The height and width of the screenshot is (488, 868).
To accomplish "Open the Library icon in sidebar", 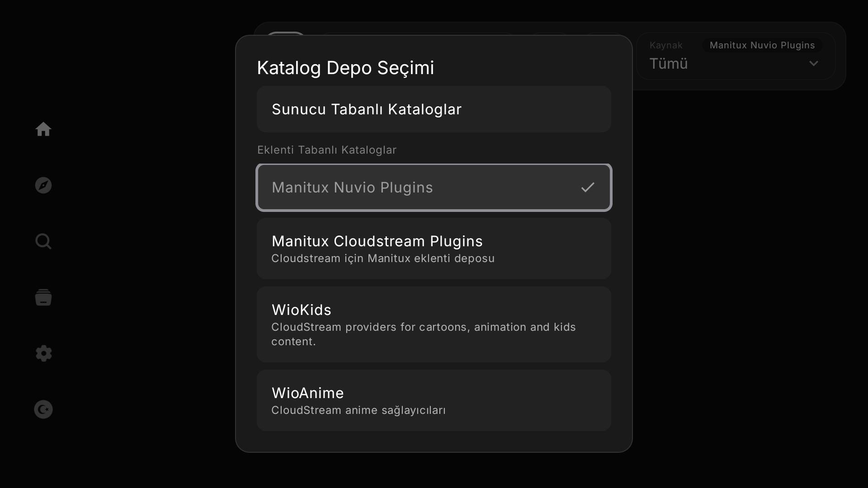I will coord(43,297).
